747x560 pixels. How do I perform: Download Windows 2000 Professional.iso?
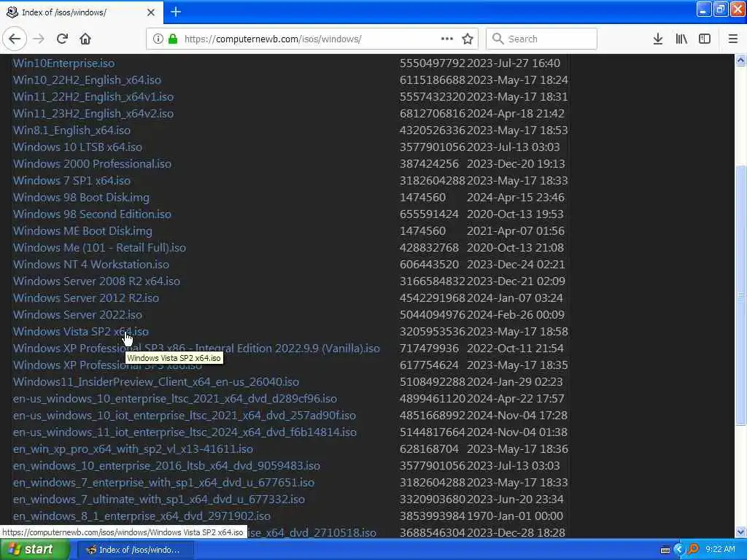pyautogui.click(x=92, y=164)
